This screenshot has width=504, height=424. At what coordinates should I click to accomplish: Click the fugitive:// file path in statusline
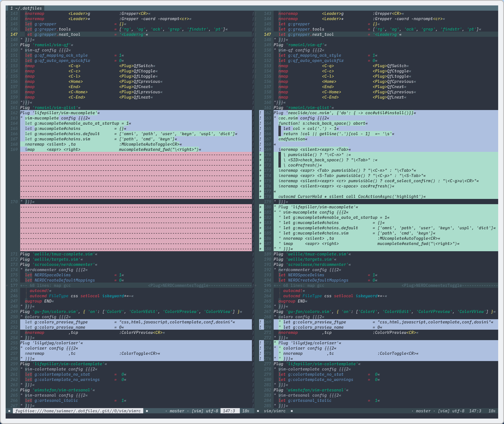[x=78, y=411]
